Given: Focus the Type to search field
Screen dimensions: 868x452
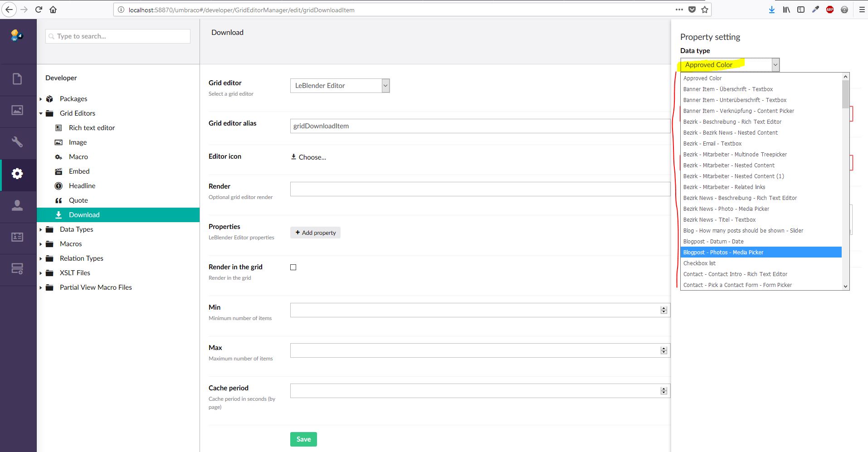Looking at the screenshot, I should 118,36.
